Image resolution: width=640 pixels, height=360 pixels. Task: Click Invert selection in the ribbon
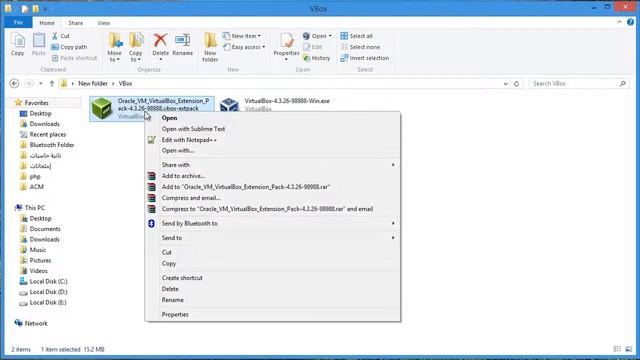(x=364, y=58)
